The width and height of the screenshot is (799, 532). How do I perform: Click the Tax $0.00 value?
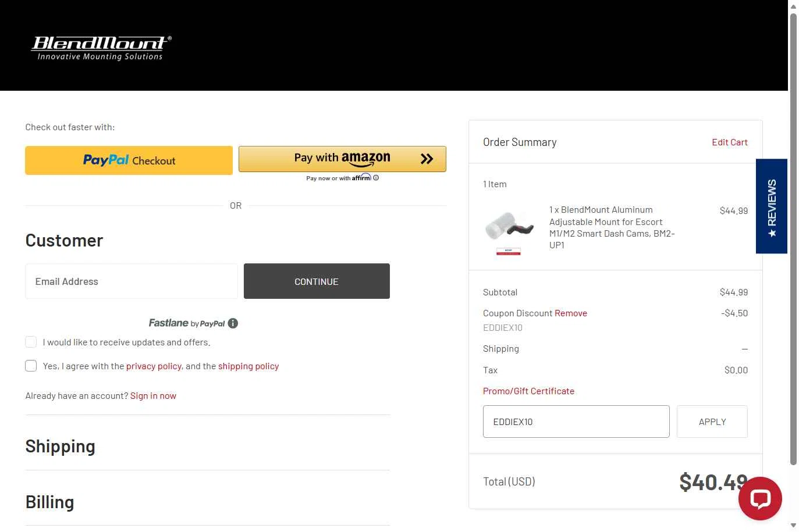point(736,370)
